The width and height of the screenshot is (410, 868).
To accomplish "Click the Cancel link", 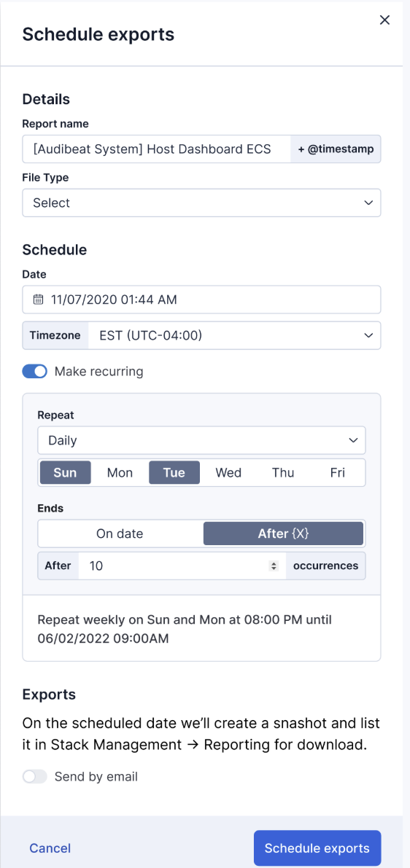I will [50, 848].
